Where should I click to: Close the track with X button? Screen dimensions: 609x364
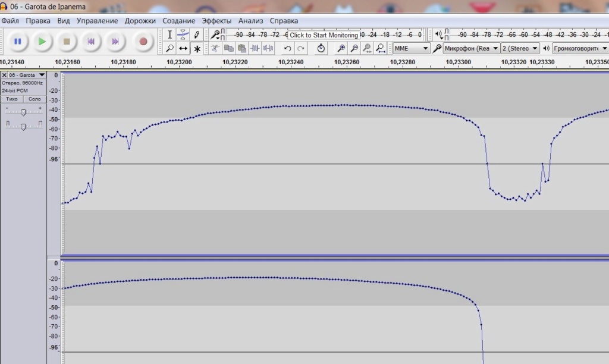click(x=4, y=75)
